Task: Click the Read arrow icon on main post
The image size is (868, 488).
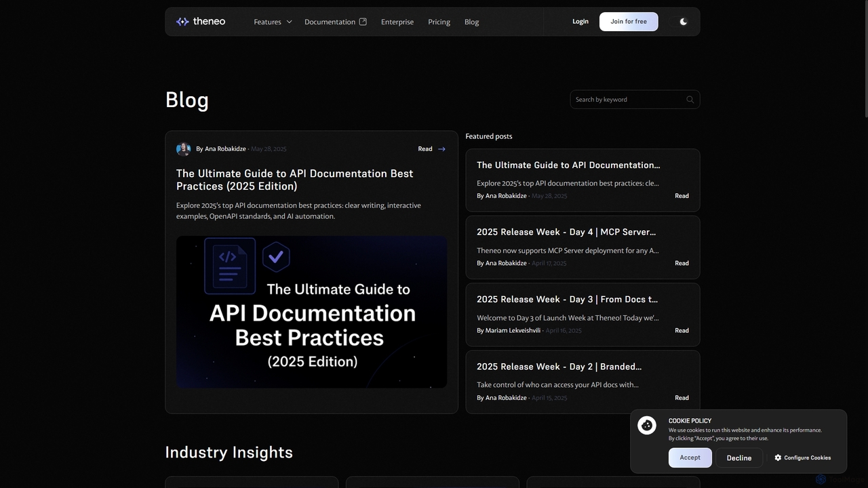Action: pyautogui.click(x=442, y=149)
